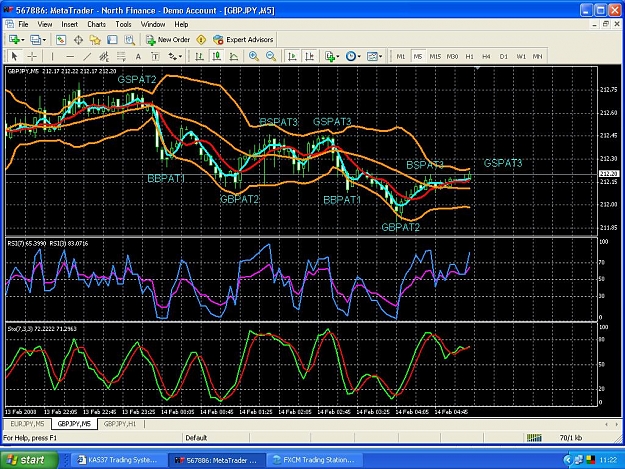
Task: Open the Window menu
Action: (153, 24)
